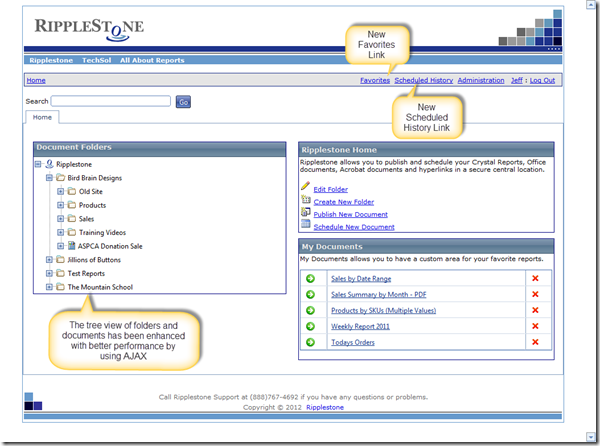Collapse the Ripplestone root tree node
This screenshot has width=600, height=446.
(38, 164)
